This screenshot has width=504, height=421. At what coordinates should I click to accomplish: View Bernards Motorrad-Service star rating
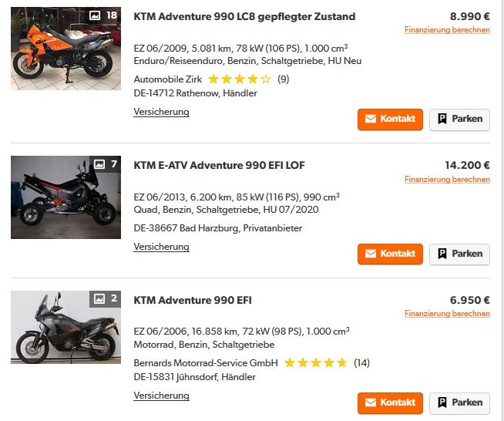click(x=315, y=362)
